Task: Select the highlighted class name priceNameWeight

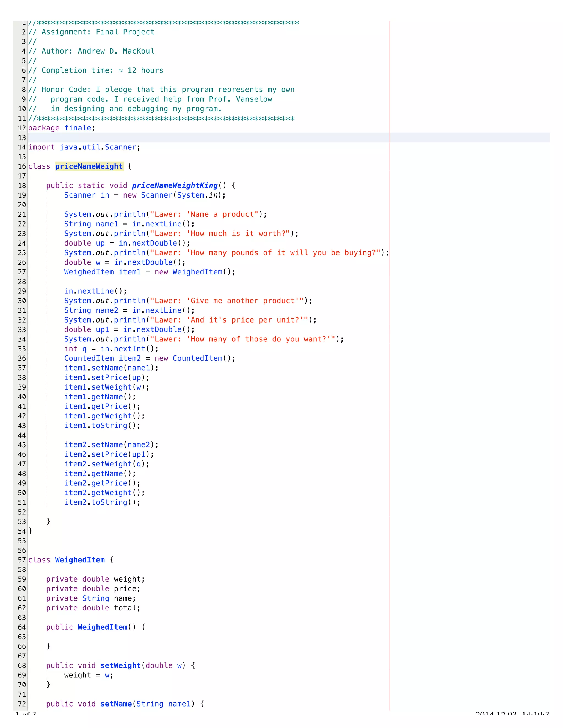Action: (x=89, y=166)
